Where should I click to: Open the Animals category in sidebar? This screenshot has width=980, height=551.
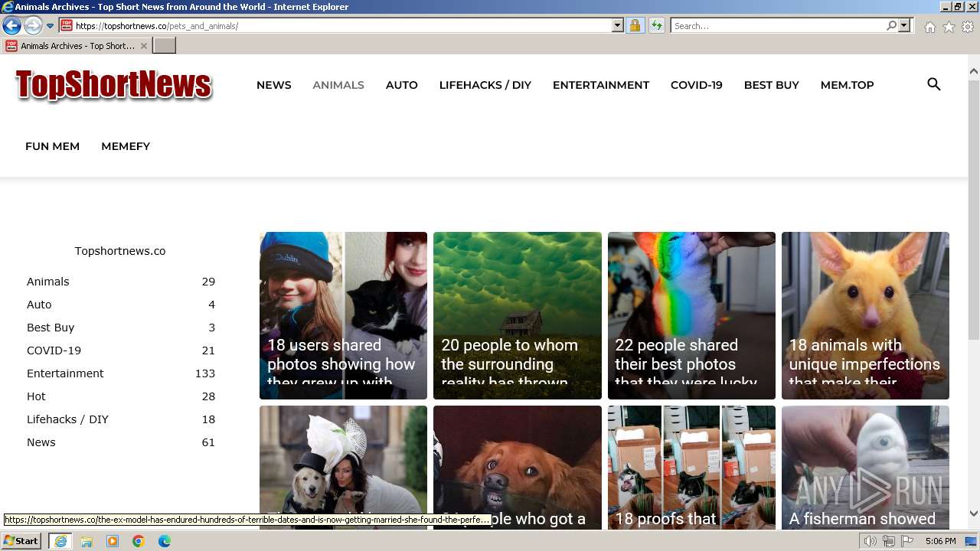48,282
